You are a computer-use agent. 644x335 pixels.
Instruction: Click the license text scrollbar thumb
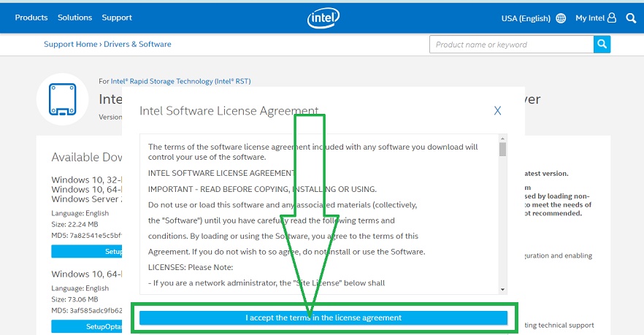pyautogui.click(x=502, y=149)
